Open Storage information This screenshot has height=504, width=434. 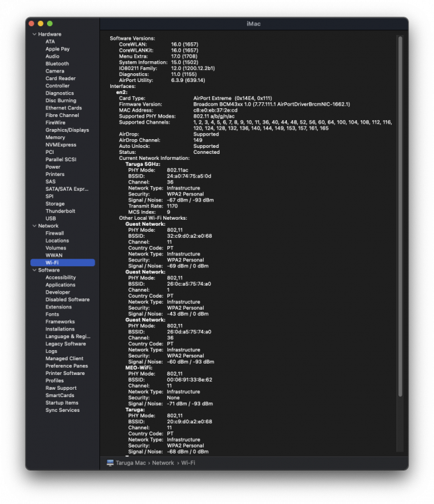[x=55, y=204]
